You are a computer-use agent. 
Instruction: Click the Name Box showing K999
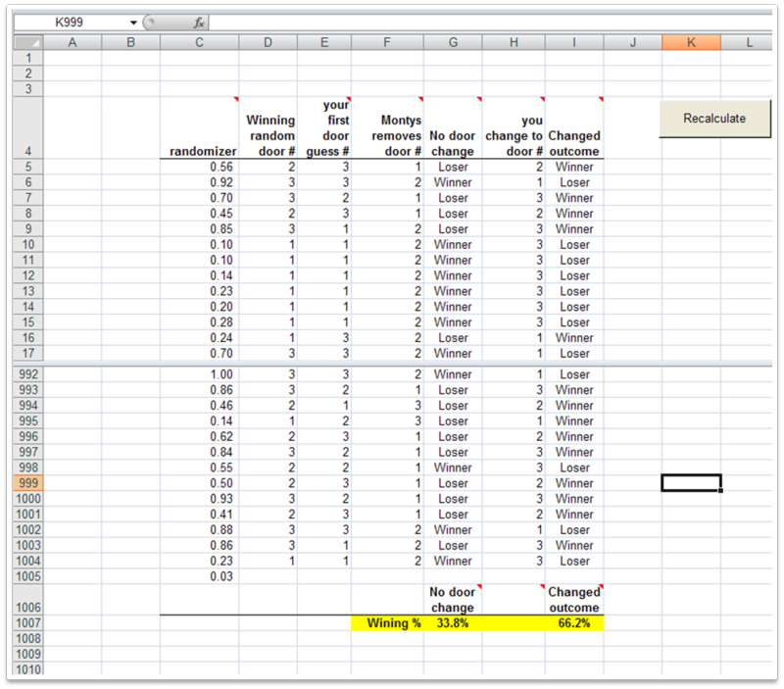[70, 23]
